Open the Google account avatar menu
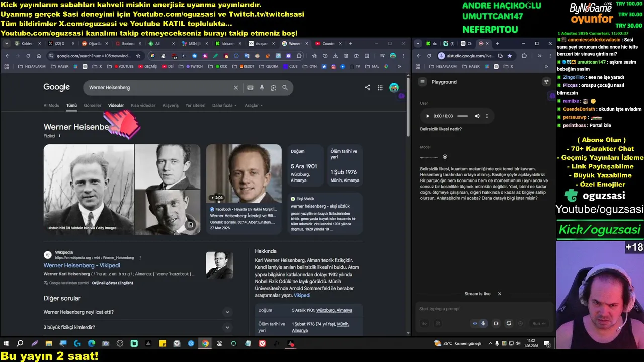The image size is (644, 362). (x=394, y=87)
